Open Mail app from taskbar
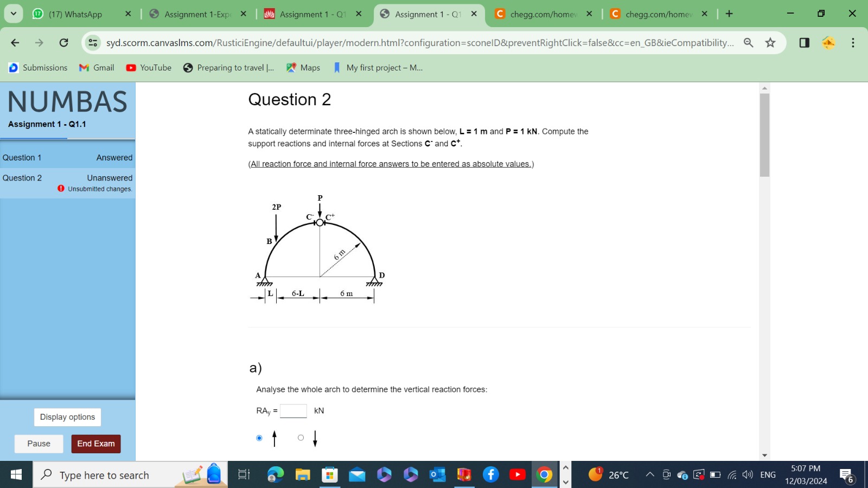Viewport: 868px width, 488px height. 356,475
